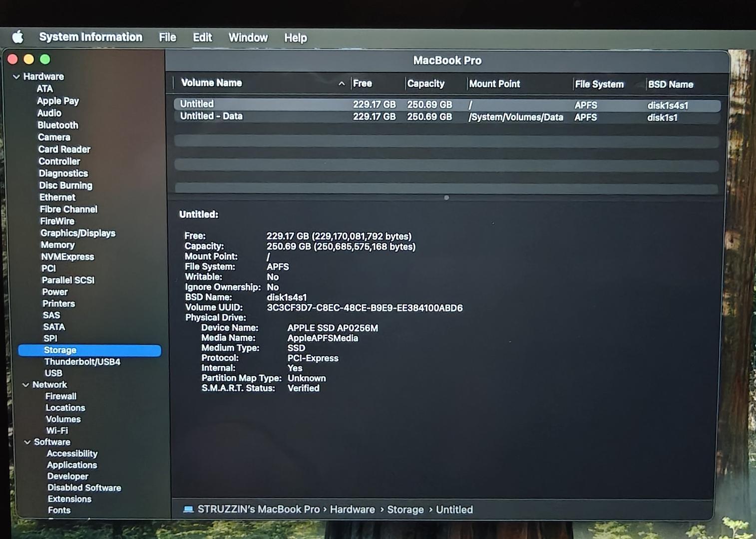Screen dimensions: 756x539
Task: Open the Apple menu icon
Action: 18,37
